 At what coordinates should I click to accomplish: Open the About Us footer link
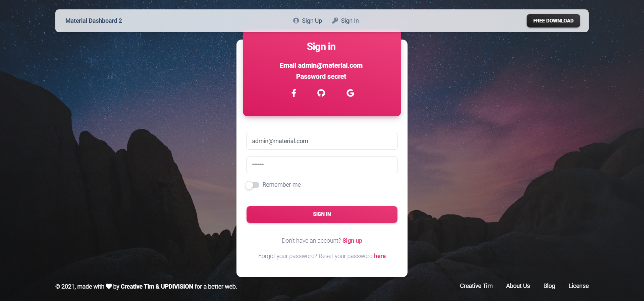[518, 286]
